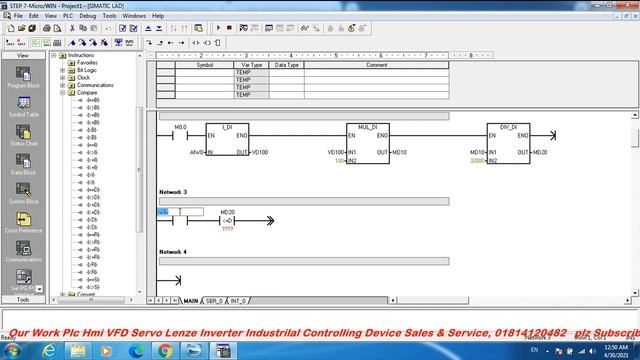
Task: Click the Compile toolbar icon
Action: (122, 28)
